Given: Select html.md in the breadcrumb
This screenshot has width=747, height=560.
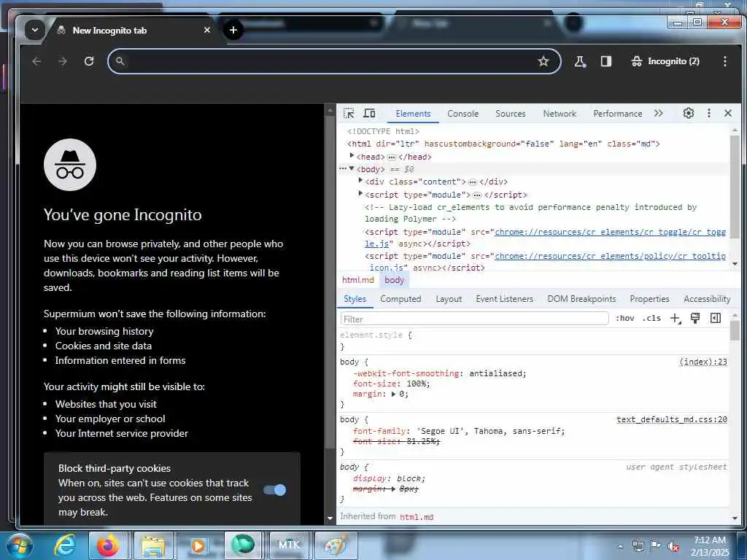Looking at the screenshot, I should click(357, 280).
